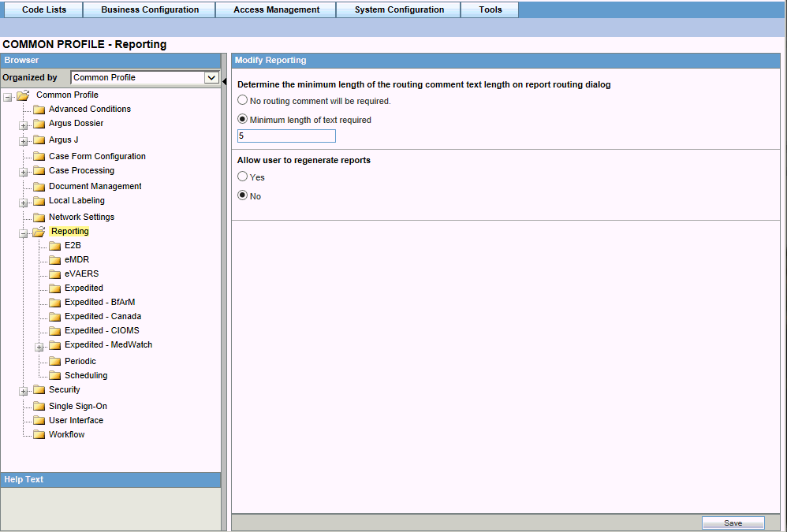Click the Security folder icon
The width and height of the screenshot is (787, 532).
click(x=39, y=390)
